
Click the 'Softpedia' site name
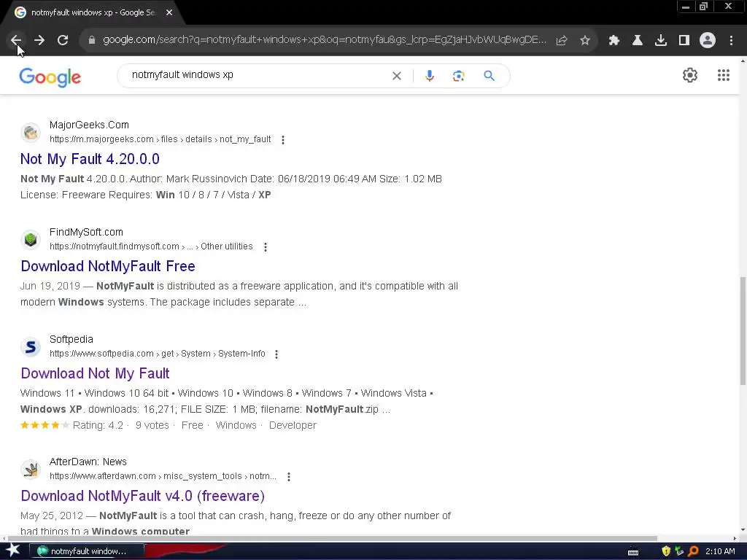71,339
